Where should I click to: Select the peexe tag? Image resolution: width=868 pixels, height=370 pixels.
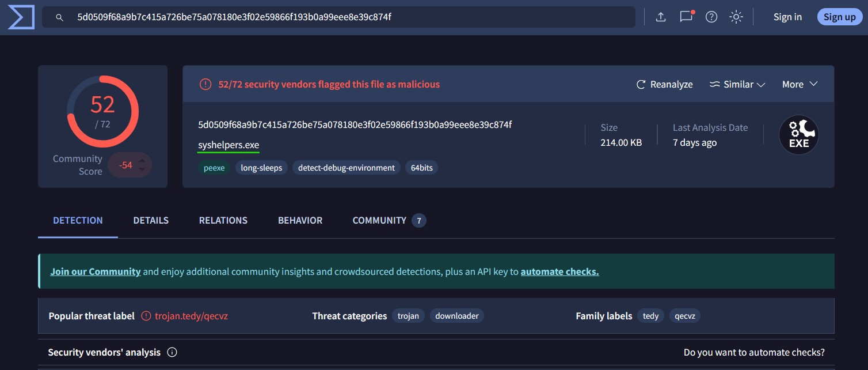click(214, 168)
